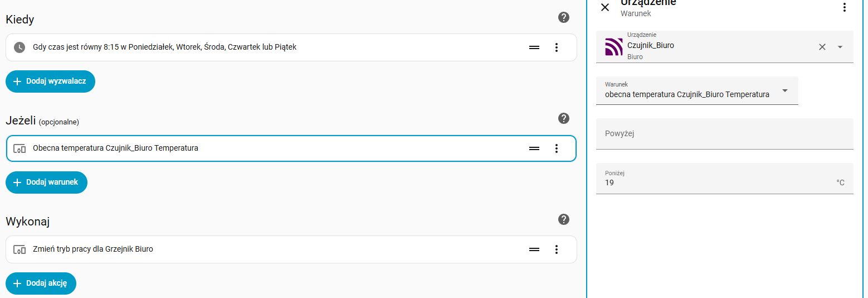Open the three-dot menu for the Grzejnik Biuro action
The image size is (868, 298).
point(556,249)
